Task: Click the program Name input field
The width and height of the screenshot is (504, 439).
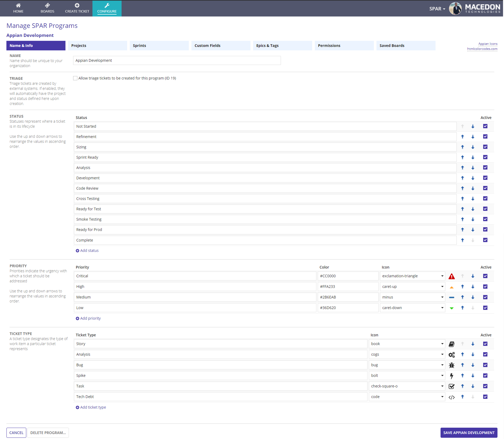Action: (177, 61)
